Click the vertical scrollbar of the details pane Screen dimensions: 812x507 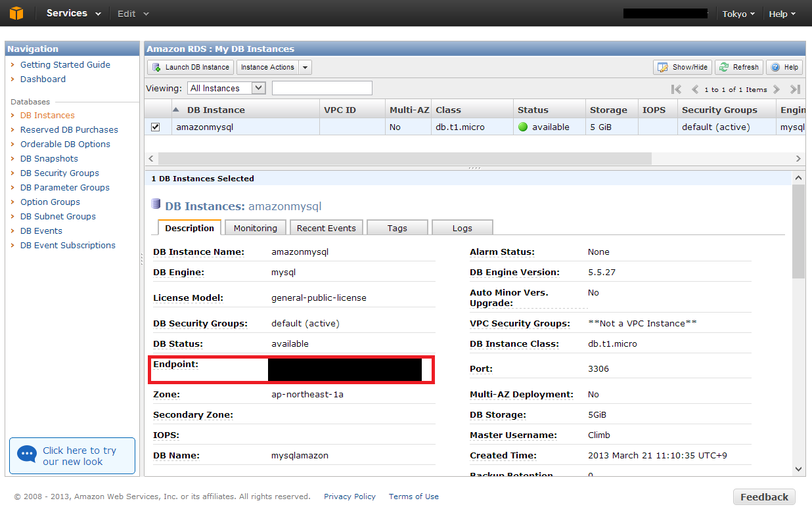tap(798, 231)
